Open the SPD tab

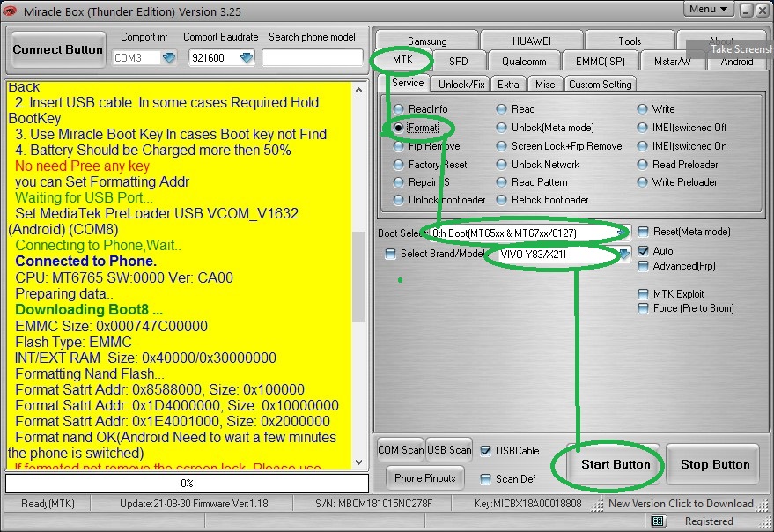458,62
